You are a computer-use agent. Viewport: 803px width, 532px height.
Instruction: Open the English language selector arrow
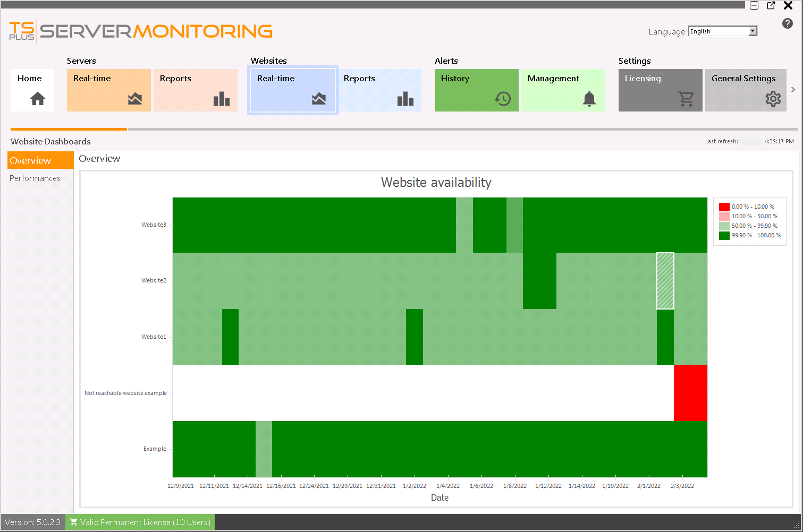753,31
